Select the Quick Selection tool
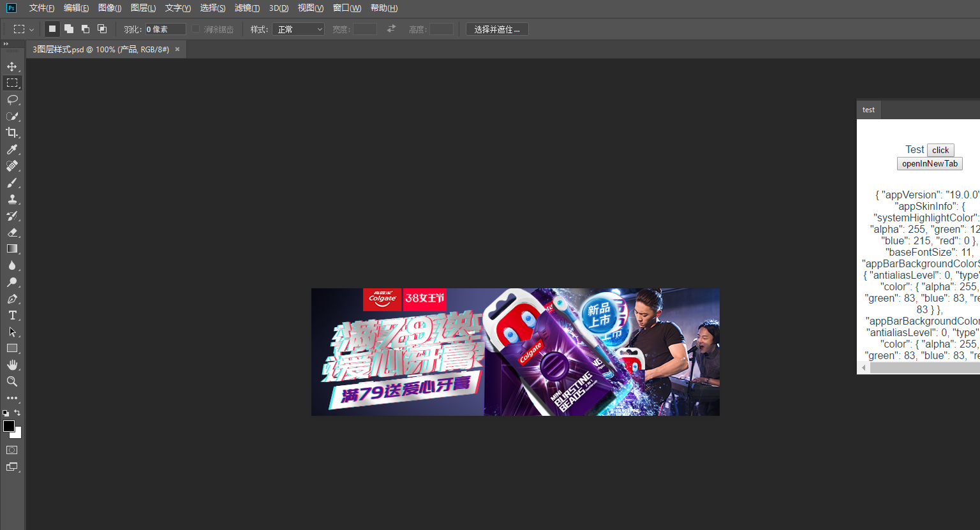Screen dimensions: 980x530 tap(12, 116)
